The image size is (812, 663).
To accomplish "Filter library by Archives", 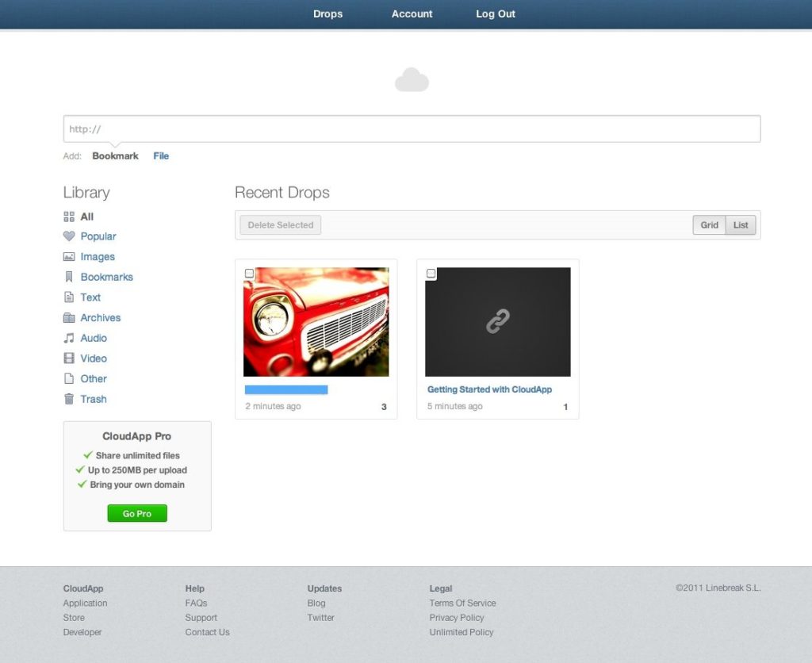I will tap(101, 317).
